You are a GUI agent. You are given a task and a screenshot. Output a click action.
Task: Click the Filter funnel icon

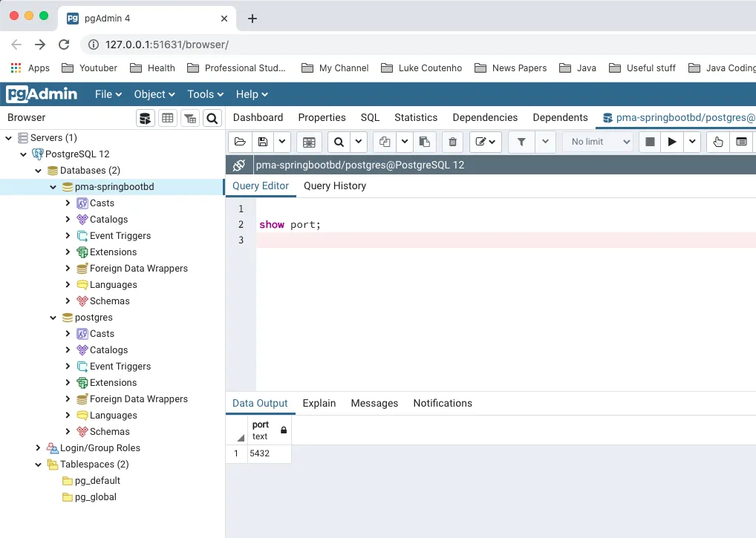pyautogui.click(x=521, y=142)
